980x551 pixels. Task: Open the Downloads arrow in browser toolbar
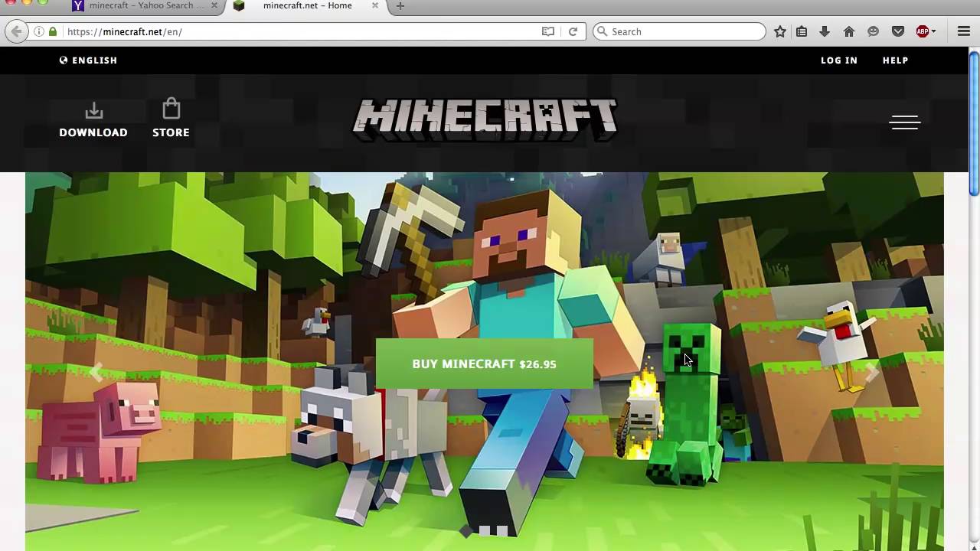pos(825,31)
